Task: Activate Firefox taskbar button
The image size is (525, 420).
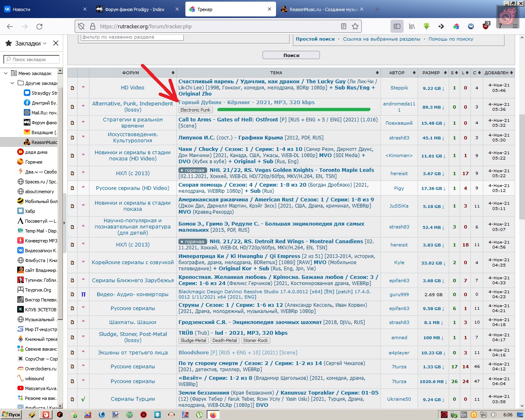Action: [x=213, y=415]
